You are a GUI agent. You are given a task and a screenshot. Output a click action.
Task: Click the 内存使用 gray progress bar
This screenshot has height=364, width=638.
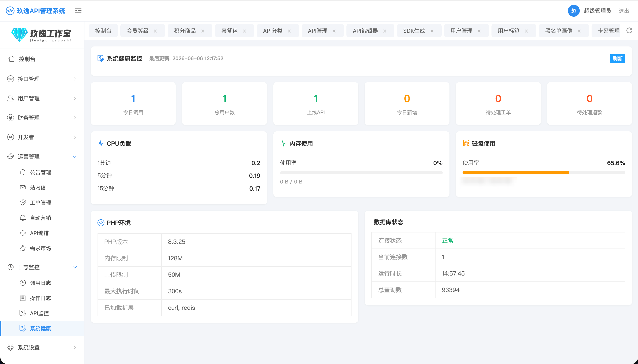point(361,172)
